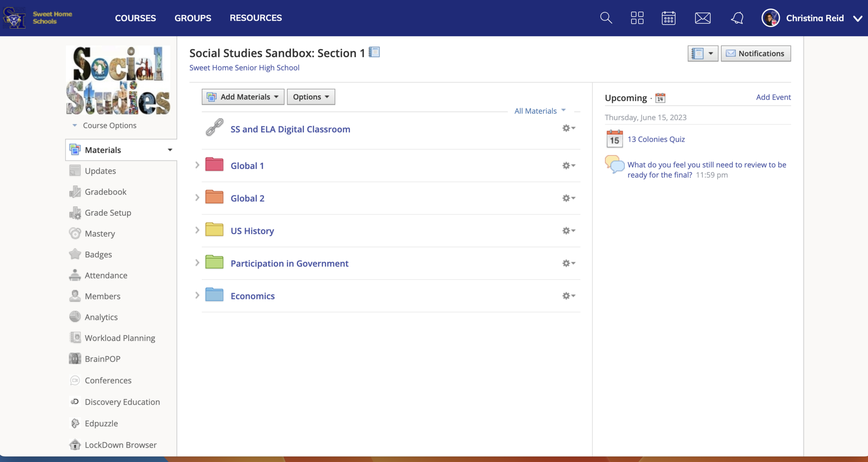Click the Add Event link
868x462 pixels.
coord(773,97)
